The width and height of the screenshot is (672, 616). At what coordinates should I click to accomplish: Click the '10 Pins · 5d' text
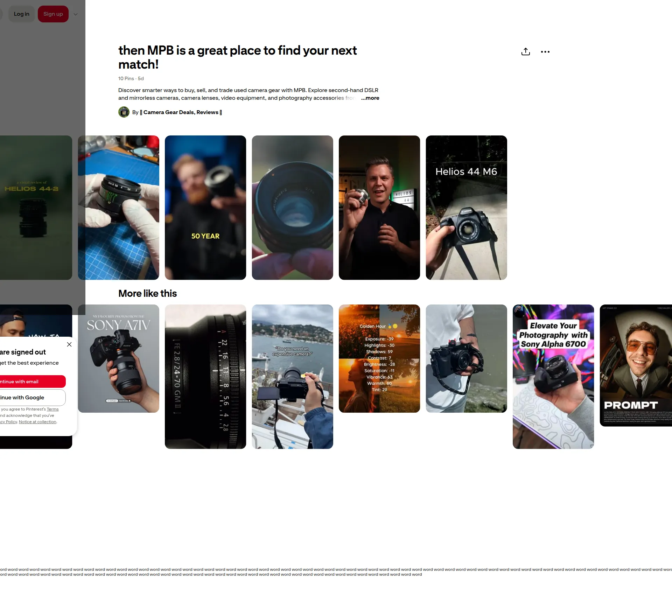click(x=131, y=78)
